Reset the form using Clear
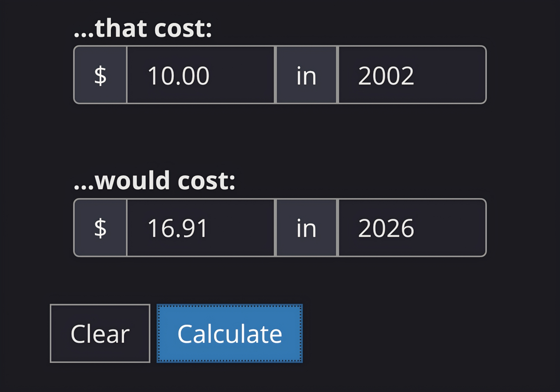 pyautogui.click(x=100, y=333)
